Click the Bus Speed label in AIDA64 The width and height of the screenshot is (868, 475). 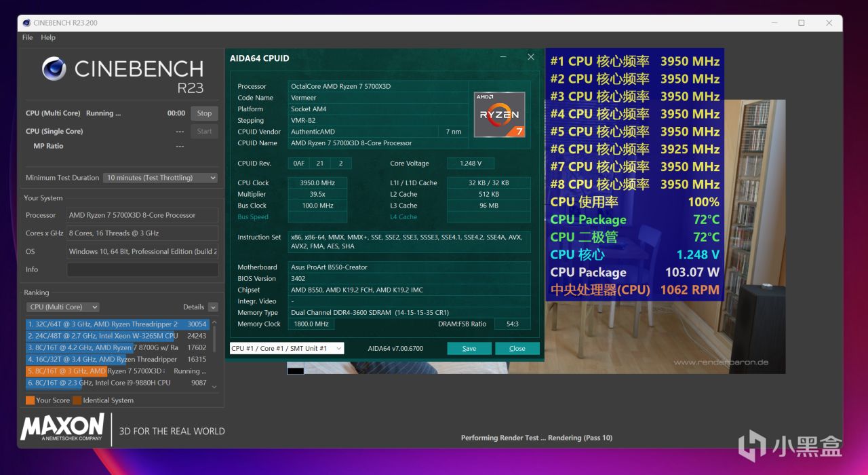tap(253, 217)
